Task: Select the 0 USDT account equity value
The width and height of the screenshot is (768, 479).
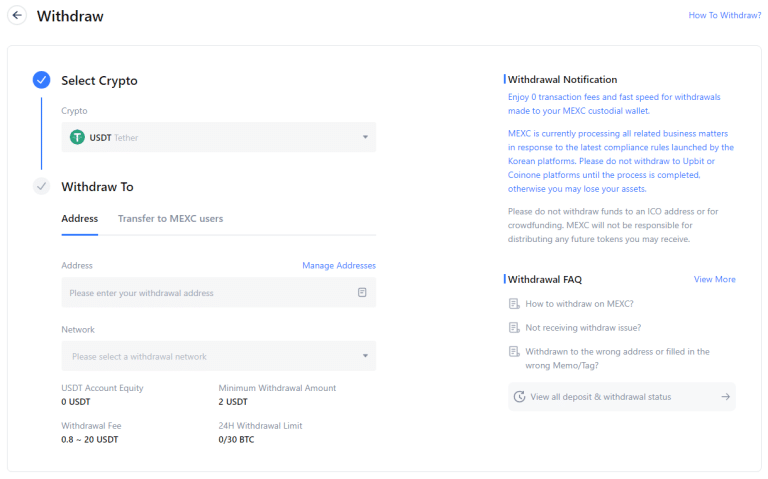Action: coord(76,402)
